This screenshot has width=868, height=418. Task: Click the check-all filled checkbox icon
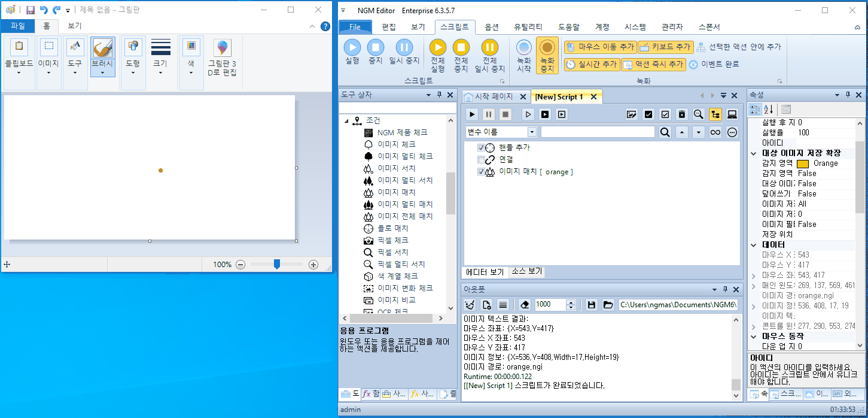pos(648,114)
